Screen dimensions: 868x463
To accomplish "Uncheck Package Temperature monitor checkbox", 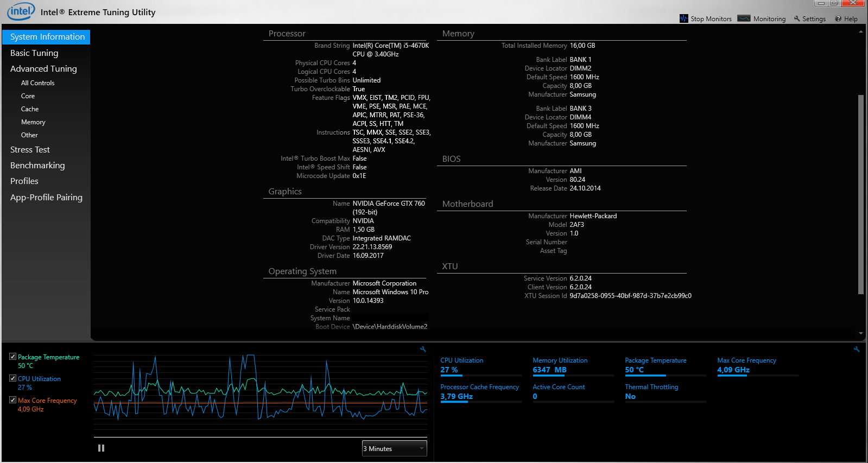I will pos(12,357).
